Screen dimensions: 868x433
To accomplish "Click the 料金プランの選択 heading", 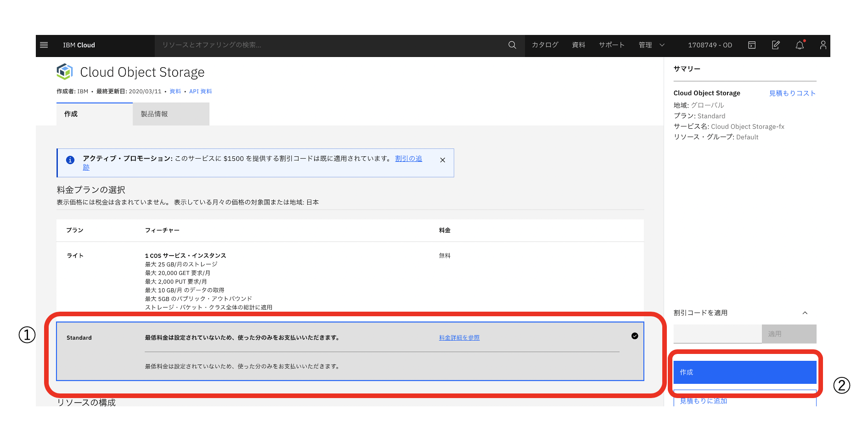I will coord(91,190).
